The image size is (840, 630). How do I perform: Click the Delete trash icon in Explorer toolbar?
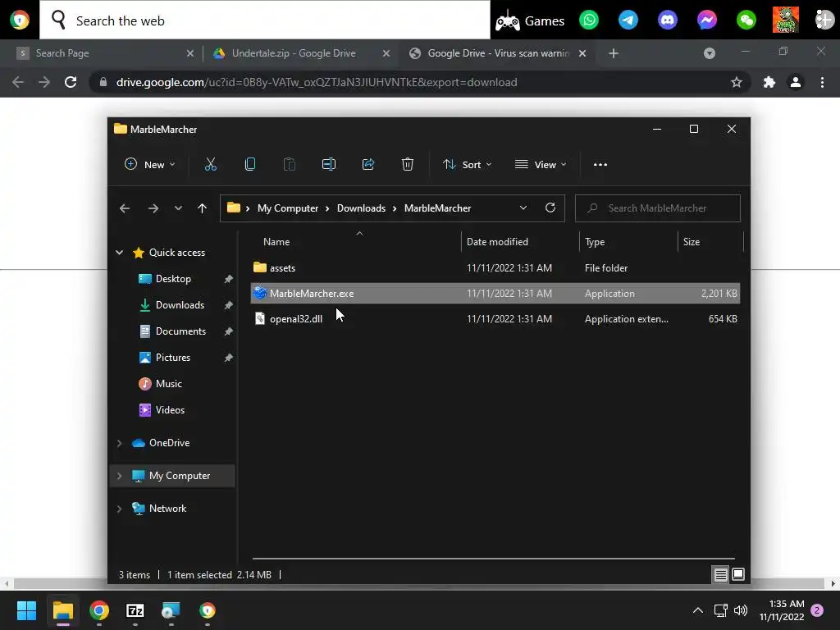coord(407,164)
